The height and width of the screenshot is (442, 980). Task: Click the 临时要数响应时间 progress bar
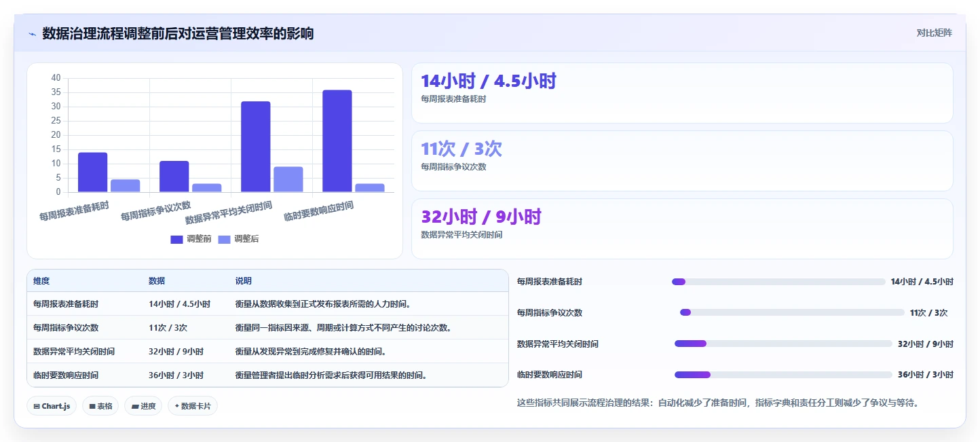[783, 375]
